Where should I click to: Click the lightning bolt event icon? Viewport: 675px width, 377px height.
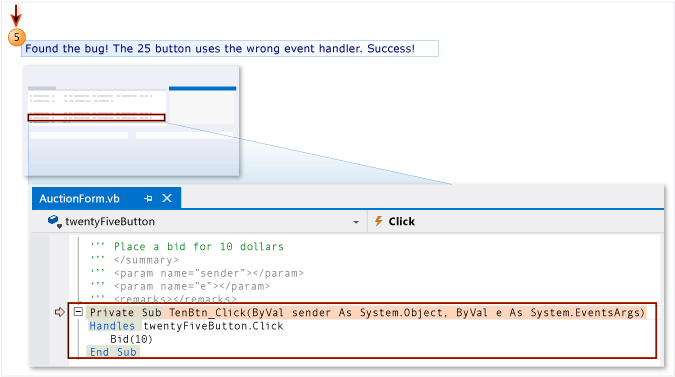click(x=378, y=221)
